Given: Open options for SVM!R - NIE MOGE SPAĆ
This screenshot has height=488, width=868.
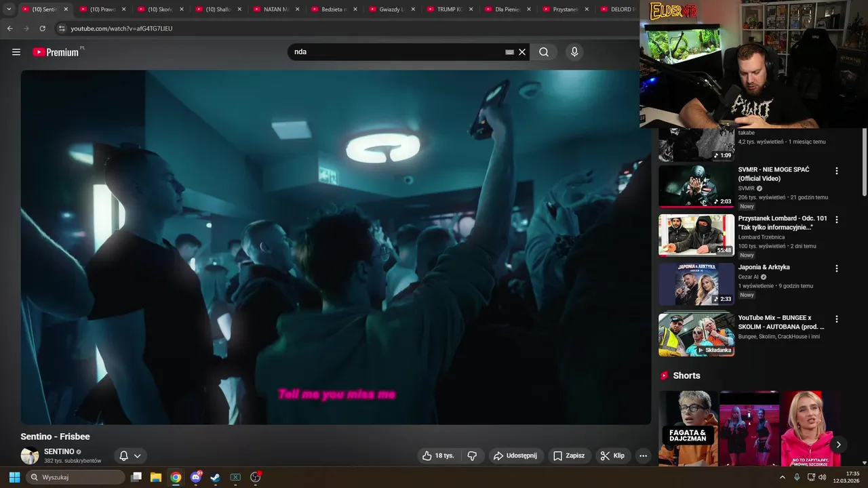Looking at the screenshot, I should tap(836, 171).
